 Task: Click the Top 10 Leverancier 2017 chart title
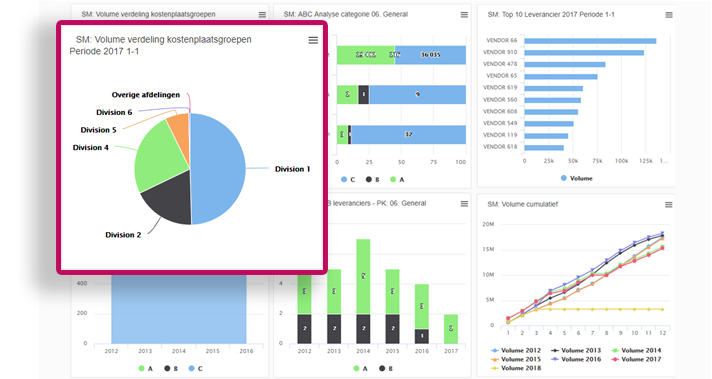pyautogui.click(x=551, y=15)
